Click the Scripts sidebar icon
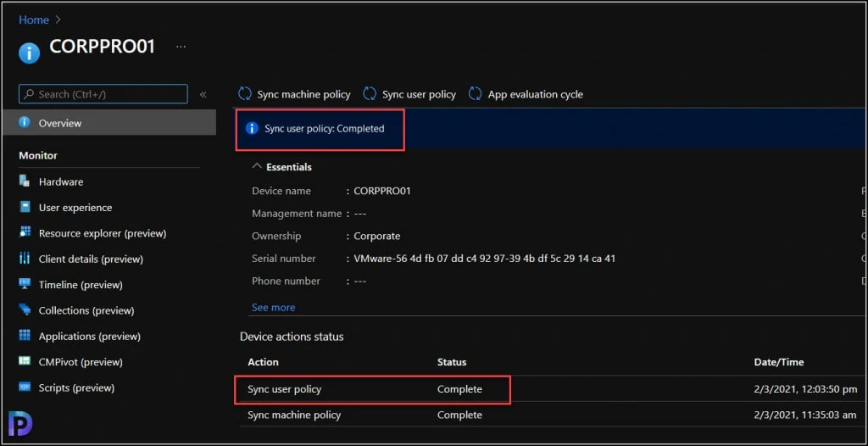868x446 pixels. 25,387
